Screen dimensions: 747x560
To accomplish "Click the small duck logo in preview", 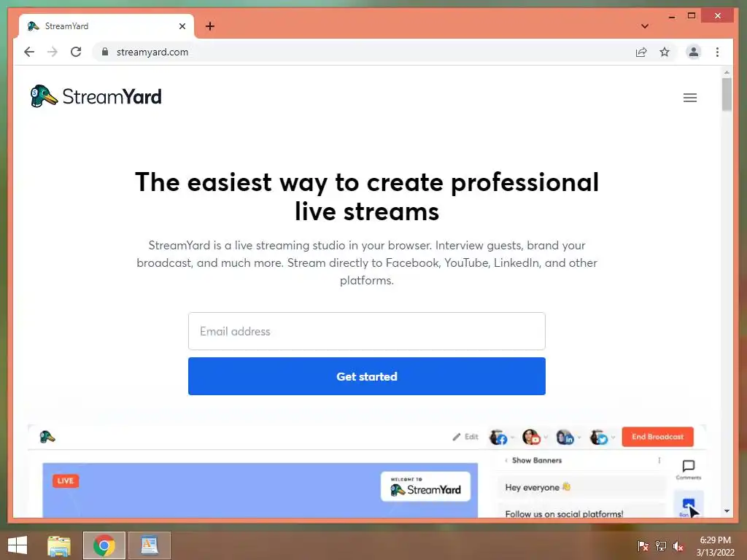I will [47, 437].
